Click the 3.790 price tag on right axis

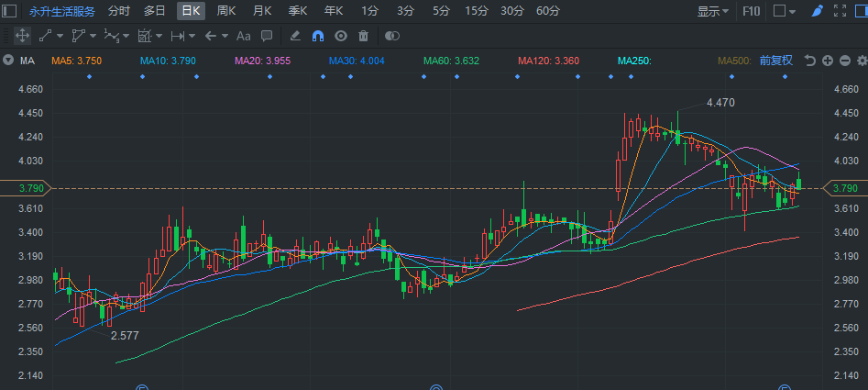(x=846, y=188)
